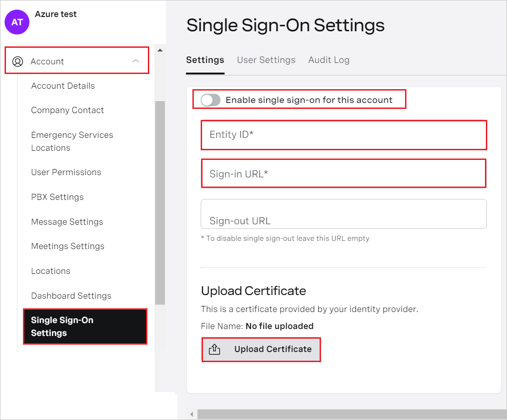
Task: Select the Account person icon in sidebar
Action: [x=18, y=61]
